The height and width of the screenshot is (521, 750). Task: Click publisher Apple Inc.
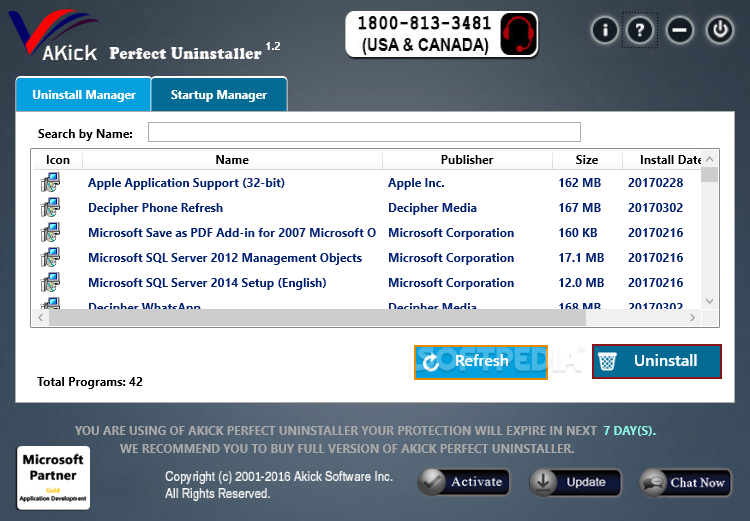416,183
